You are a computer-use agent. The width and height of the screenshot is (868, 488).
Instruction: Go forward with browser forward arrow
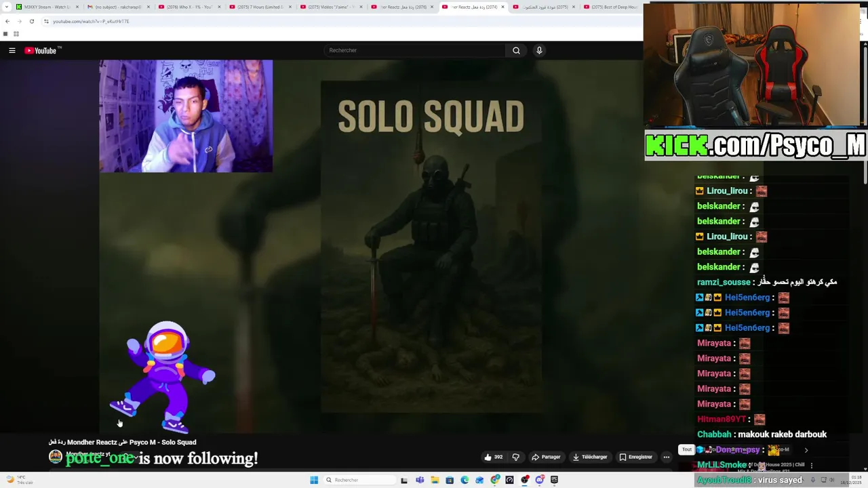(x=19, y=21)
